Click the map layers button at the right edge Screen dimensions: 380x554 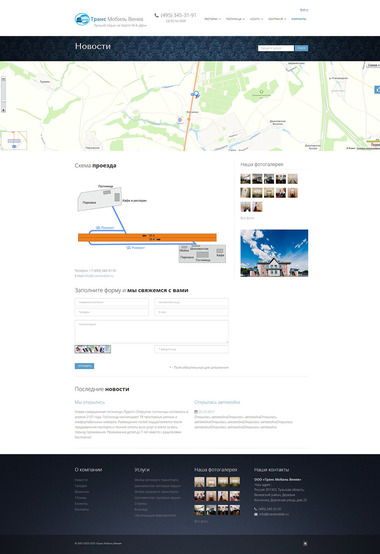point(377,90)
